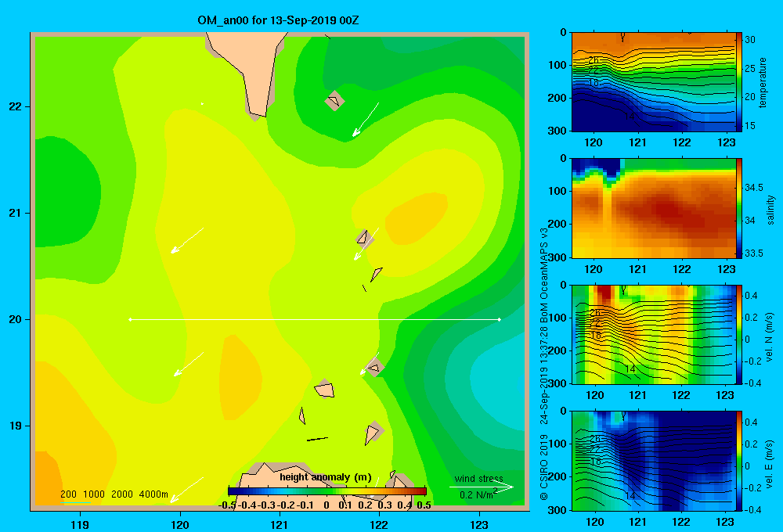Image resolution: width=783 pixels, height=532 pixels.
Task: Click the latitude label 19 on the map
Action: [x=16, y=426]
